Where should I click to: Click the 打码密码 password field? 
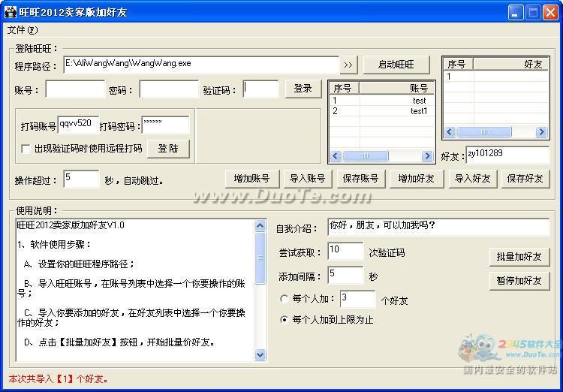pyautogui.click(x=166, y=125)
